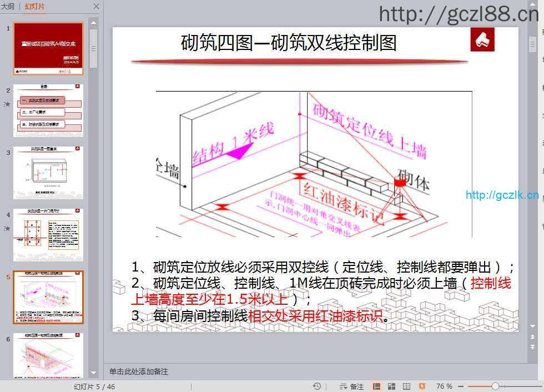Start slideshow from status bar icon
Viewport: 544px width, 392px height.
422,386
